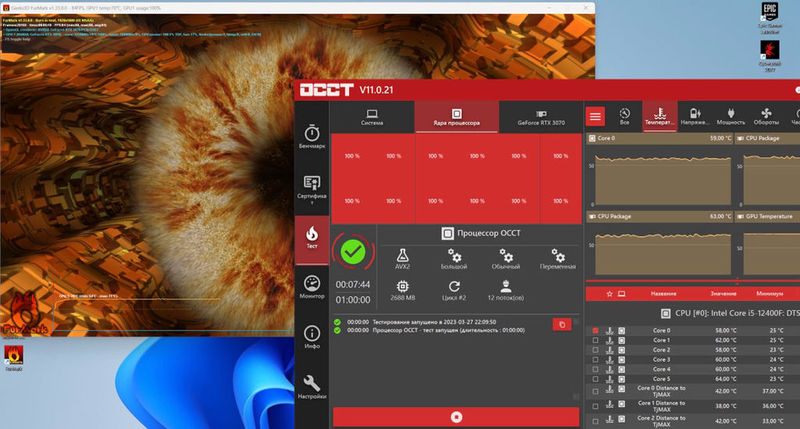
Task: Open the red hamburger menu in monitoring panel
Action: 595,117
